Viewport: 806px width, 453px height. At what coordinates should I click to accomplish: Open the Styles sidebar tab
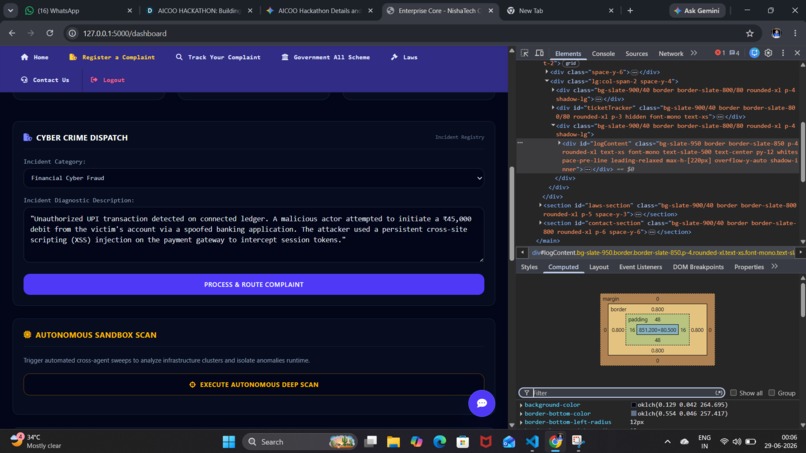pos(529,267)
